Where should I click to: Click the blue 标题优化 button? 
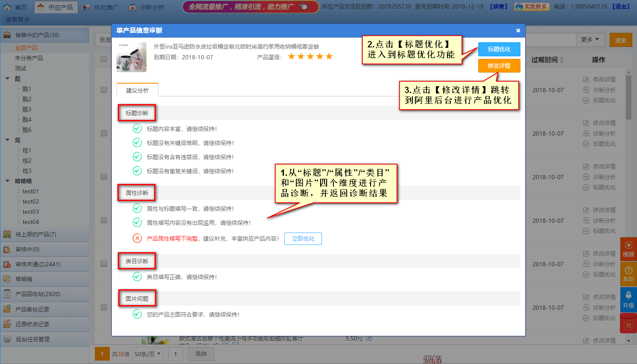(x=499, y=49)
